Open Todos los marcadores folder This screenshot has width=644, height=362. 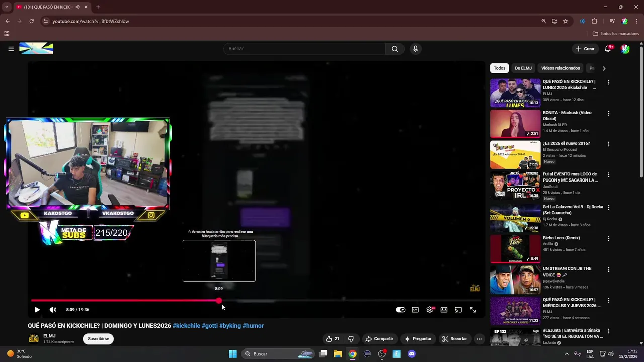pyautogui.click(x=616, y=34)
